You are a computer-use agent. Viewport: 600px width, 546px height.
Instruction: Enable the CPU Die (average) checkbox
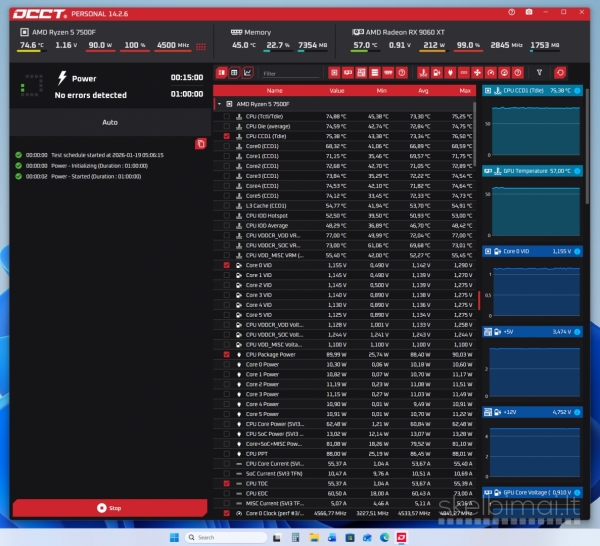pos(227,126)
